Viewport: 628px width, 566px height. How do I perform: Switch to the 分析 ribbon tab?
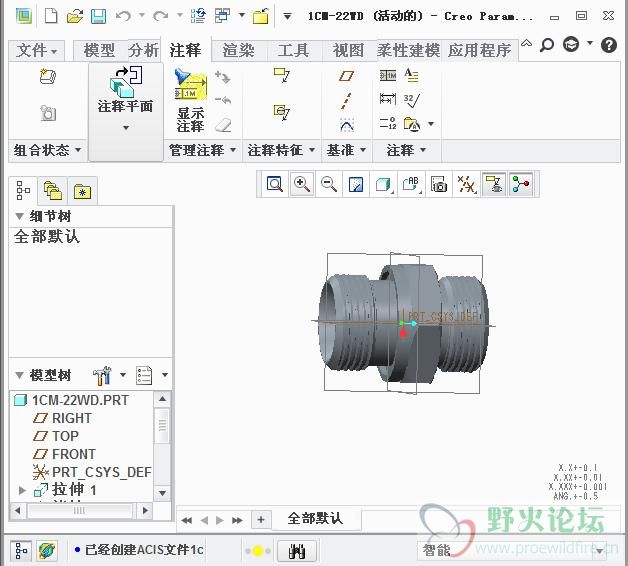coord(143,50)
